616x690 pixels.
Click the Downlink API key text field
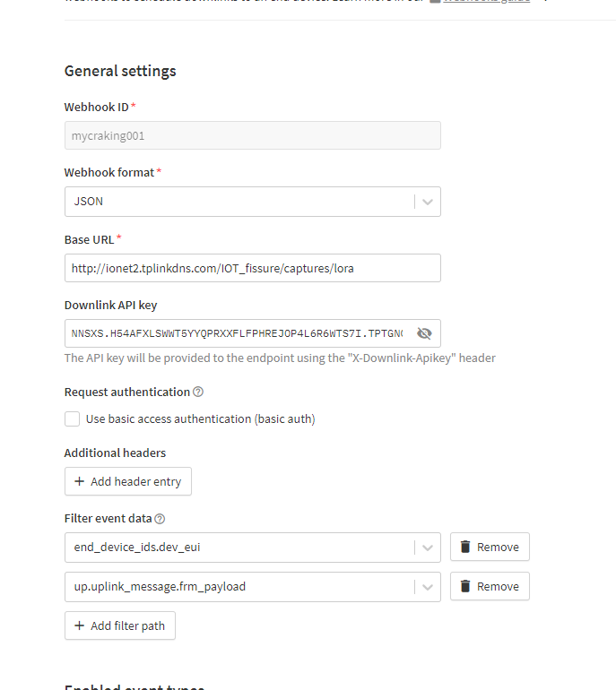pyautogui.click(x=237, y=333)
